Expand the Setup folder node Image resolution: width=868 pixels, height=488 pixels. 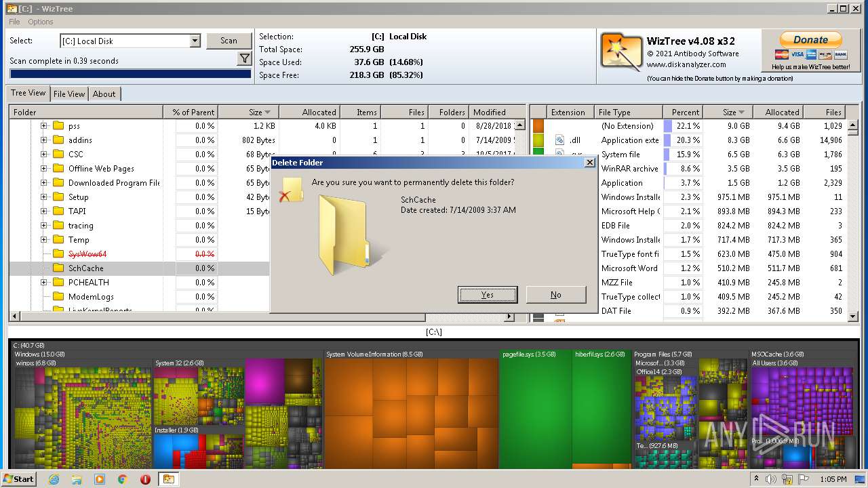coord(44,197)
